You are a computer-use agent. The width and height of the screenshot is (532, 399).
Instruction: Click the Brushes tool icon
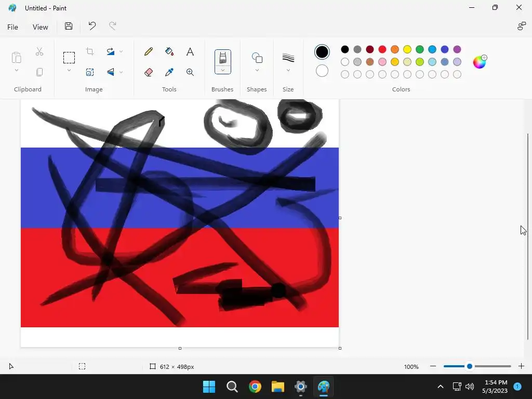tap(222, 58)
